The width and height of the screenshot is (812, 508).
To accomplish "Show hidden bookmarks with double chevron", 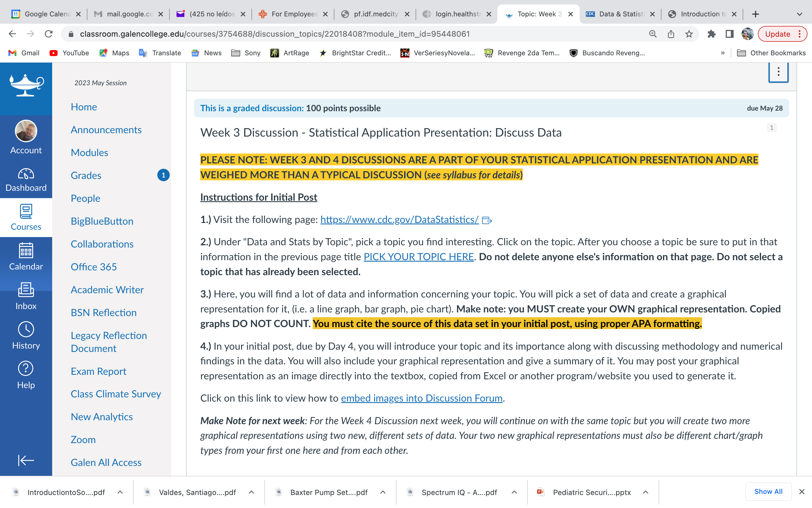I will (x=722, y=53).
